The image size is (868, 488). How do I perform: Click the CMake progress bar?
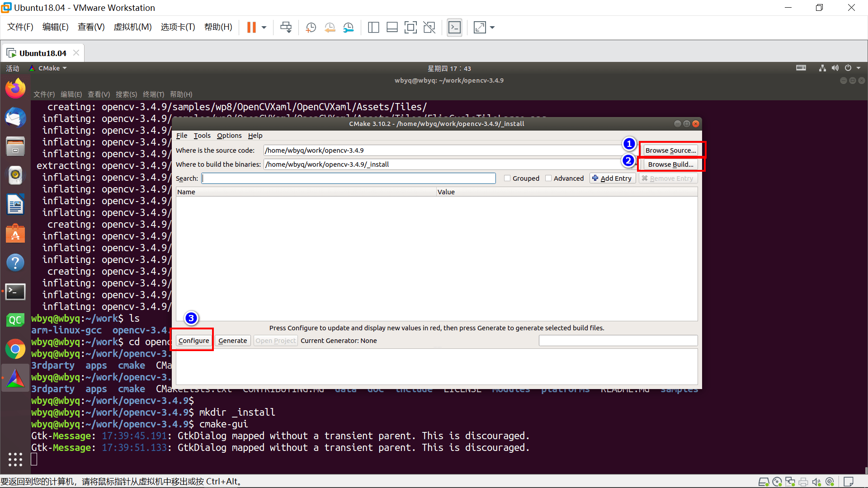click(x=618, y=341)
